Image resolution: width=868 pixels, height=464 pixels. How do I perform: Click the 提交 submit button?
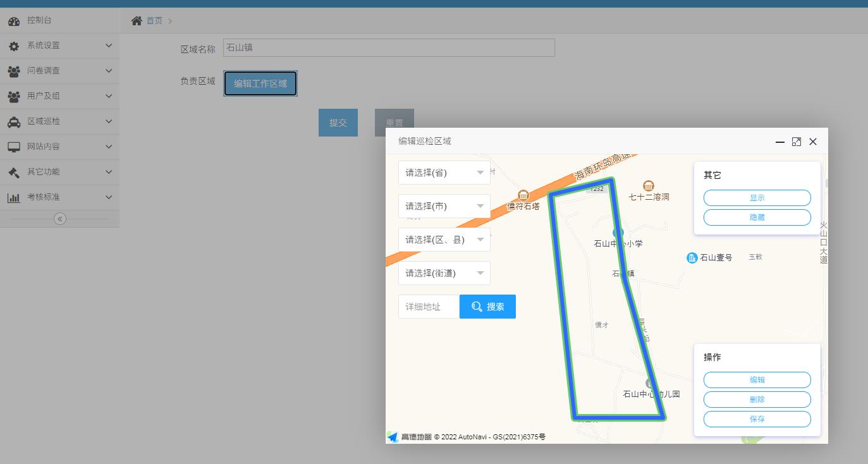tap(338, 123)
